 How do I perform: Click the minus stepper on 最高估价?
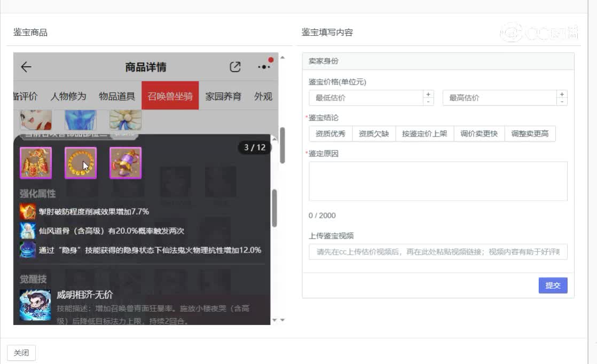562,101
